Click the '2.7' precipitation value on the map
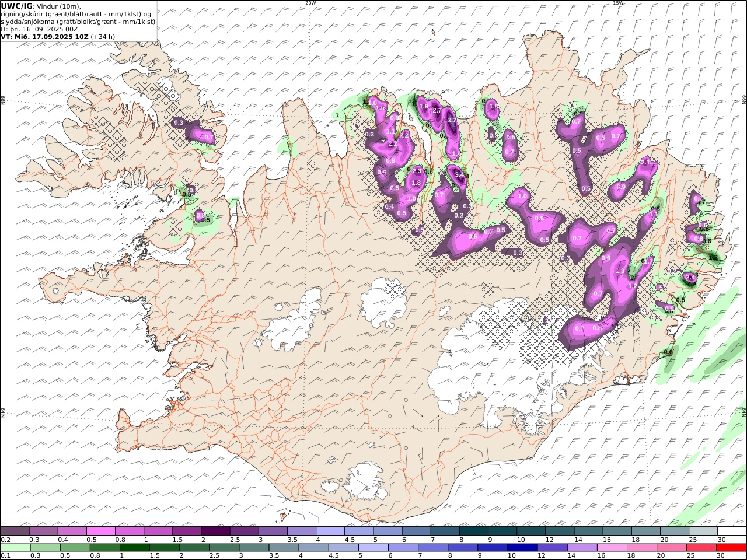The width and height of the screenshot is (747, 560). 437,111
